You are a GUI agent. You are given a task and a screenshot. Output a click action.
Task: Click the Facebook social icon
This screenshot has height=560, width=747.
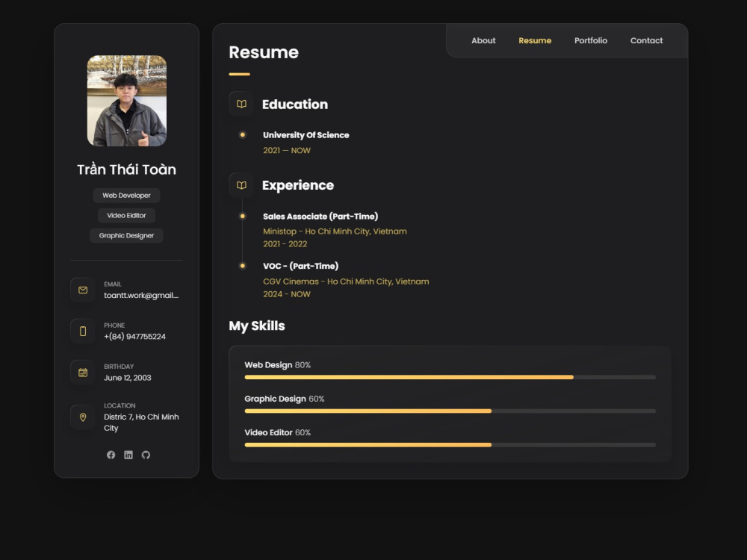(x=111, y=455)
